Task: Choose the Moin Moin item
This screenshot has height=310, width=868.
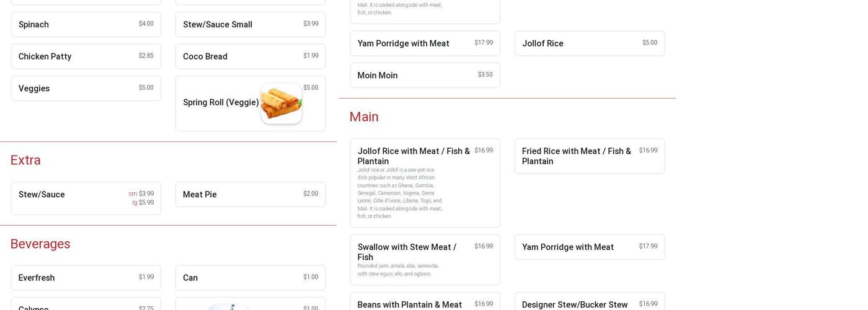Action: click(425, 76)
